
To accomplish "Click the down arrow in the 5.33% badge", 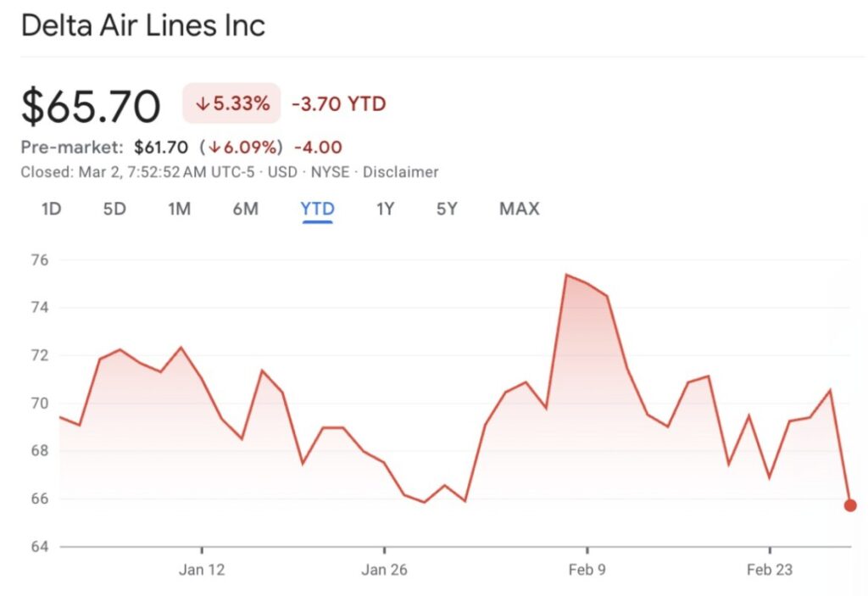I will point(202,104).
